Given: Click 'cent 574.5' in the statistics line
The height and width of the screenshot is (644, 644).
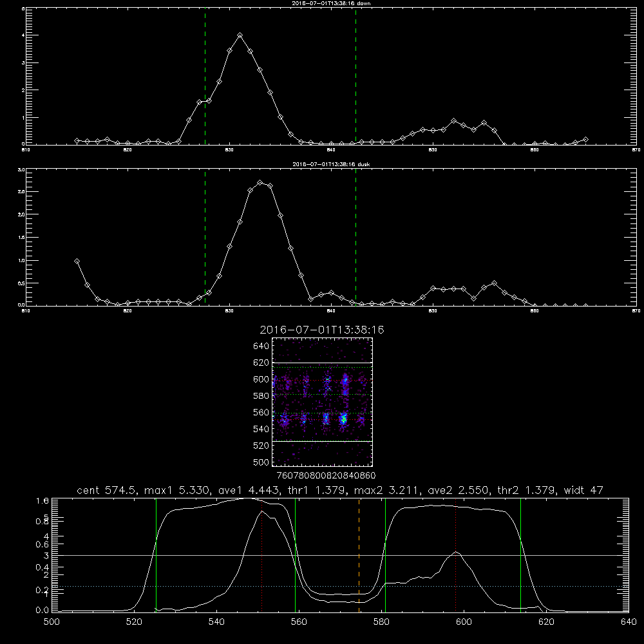Looking at the screenshot, I should click(x=107, y=490).
